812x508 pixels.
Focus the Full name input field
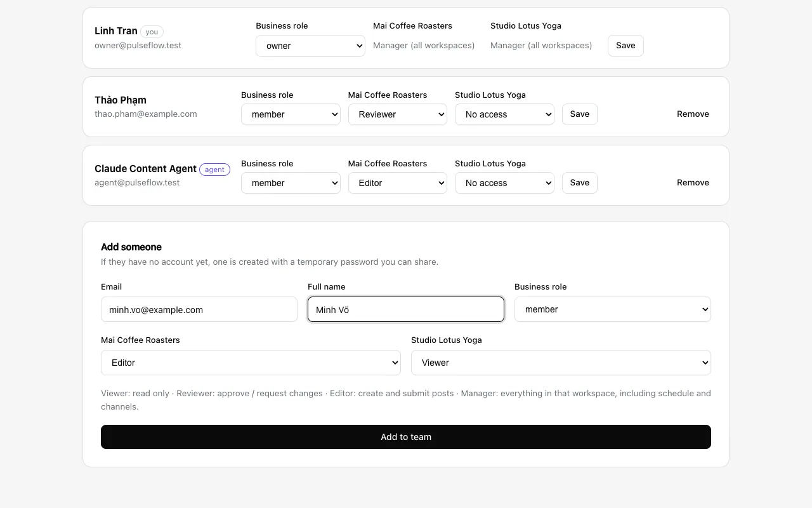pyautogui.click(x=406, y=309)
